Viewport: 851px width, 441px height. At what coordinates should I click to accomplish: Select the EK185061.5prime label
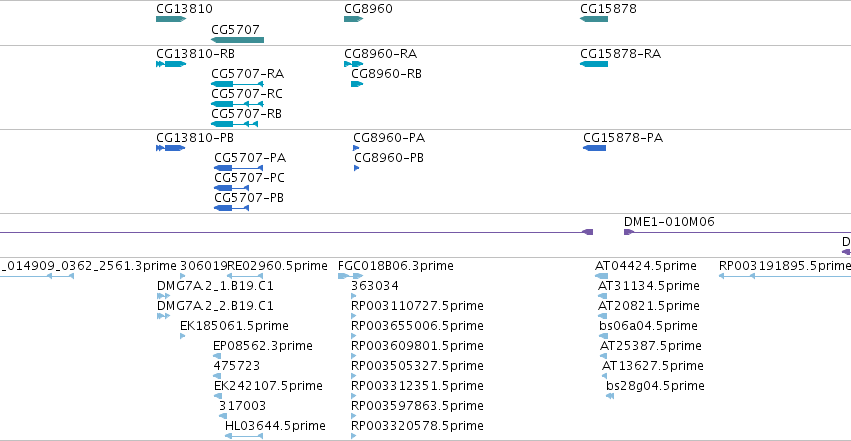(234, 325)
